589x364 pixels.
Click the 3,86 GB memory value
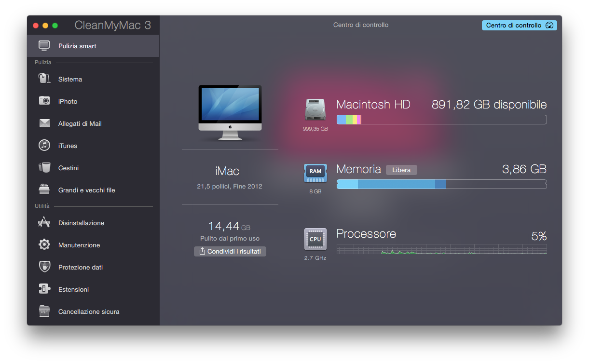(x=524, y=169)
